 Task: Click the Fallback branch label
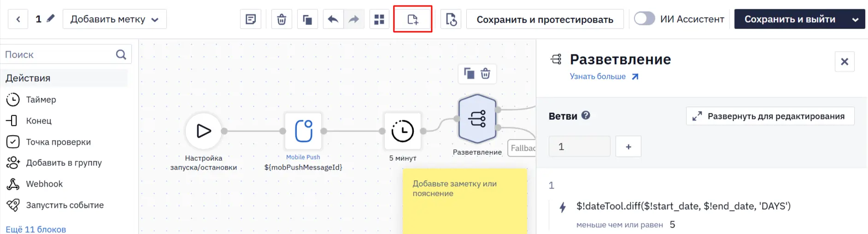pos(522,148)
